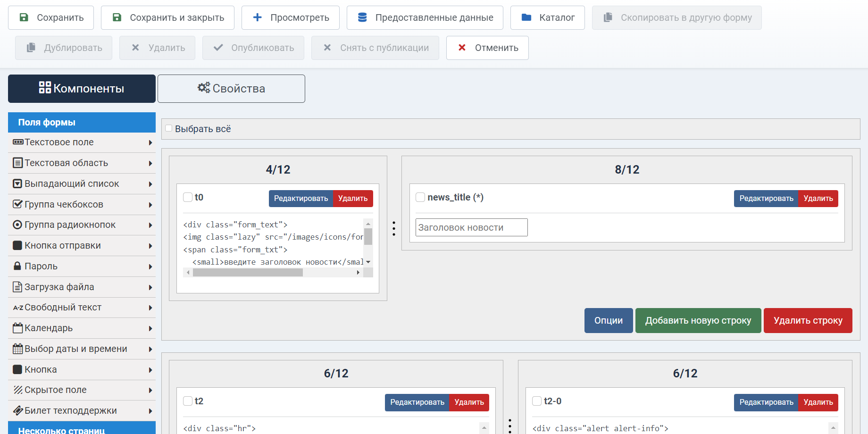This screenshot has height=434, width=868.
Task: Click the lock icon beside Пароль
Action: point(17,266)
